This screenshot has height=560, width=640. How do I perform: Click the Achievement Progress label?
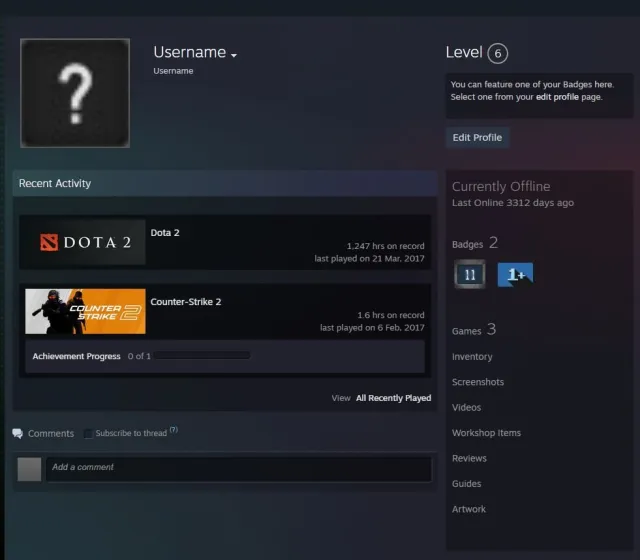click(76, 356)
